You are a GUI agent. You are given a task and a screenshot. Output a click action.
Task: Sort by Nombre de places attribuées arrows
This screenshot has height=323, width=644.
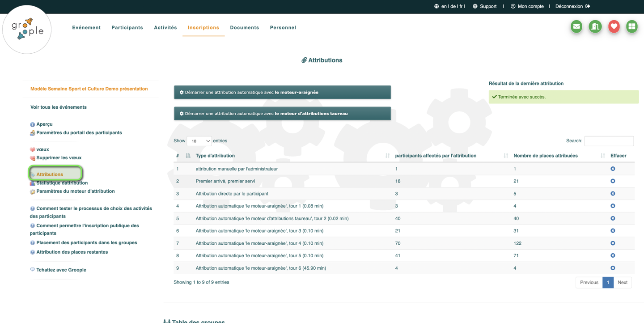tap(603, 156)
